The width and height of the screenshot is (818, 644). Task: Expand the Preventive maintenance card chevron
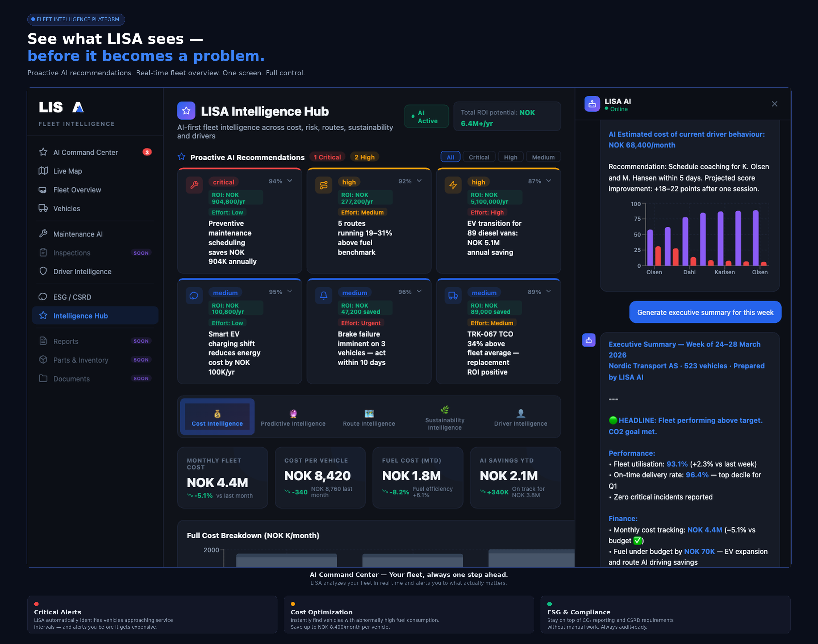tap(290, 181)
